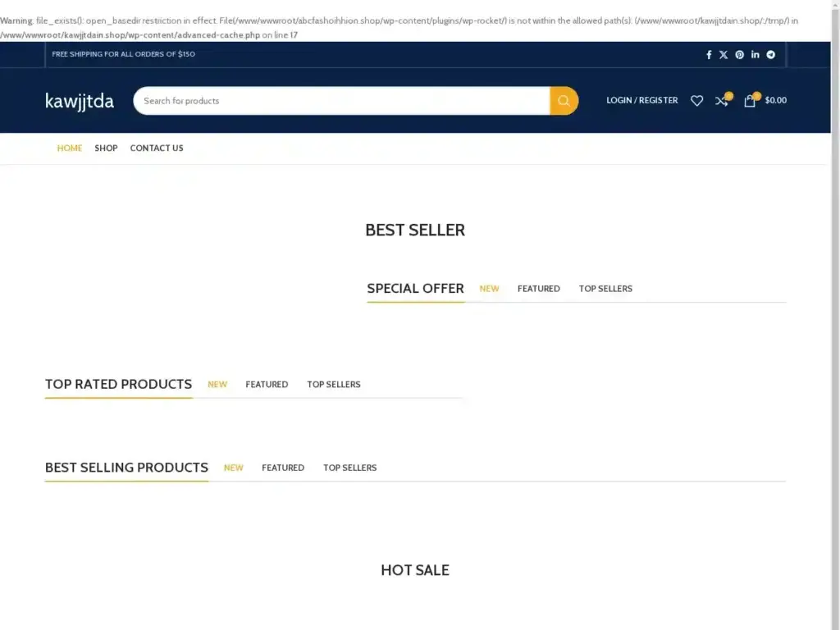
Task: Open the shopping cart bag icon
Action: point(749,101)
